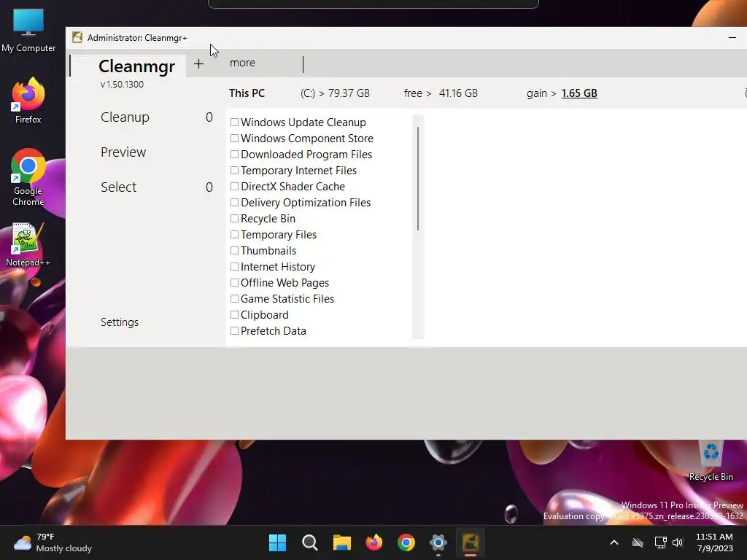Switch to the more tab
747x560 pixels.
(242, 63)
